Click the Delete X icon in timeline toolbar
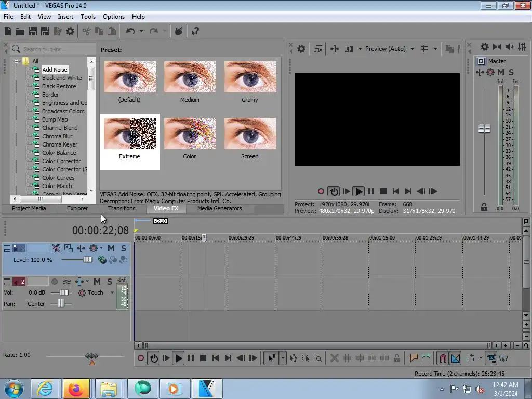 335,358
